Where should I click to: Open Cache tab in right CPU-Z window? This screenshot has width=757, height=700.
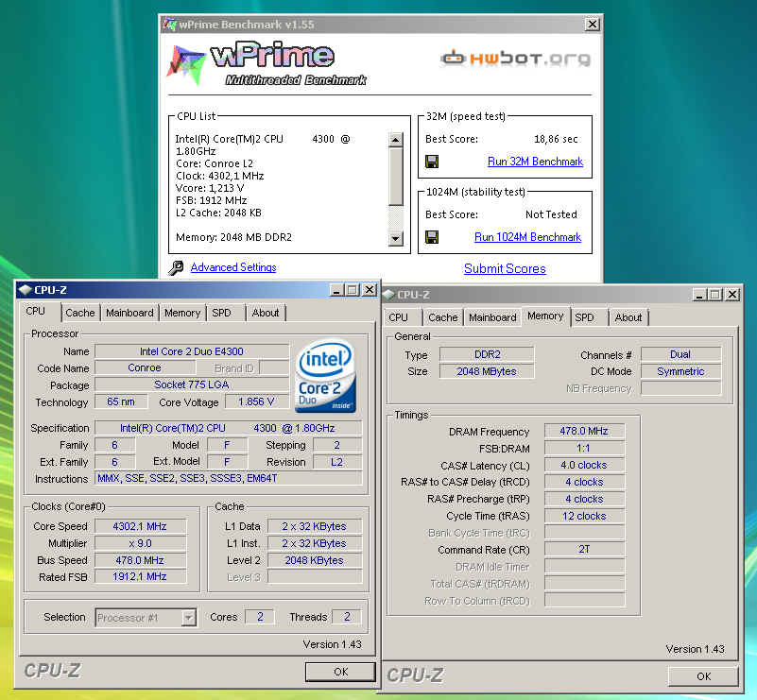point(442,317)
